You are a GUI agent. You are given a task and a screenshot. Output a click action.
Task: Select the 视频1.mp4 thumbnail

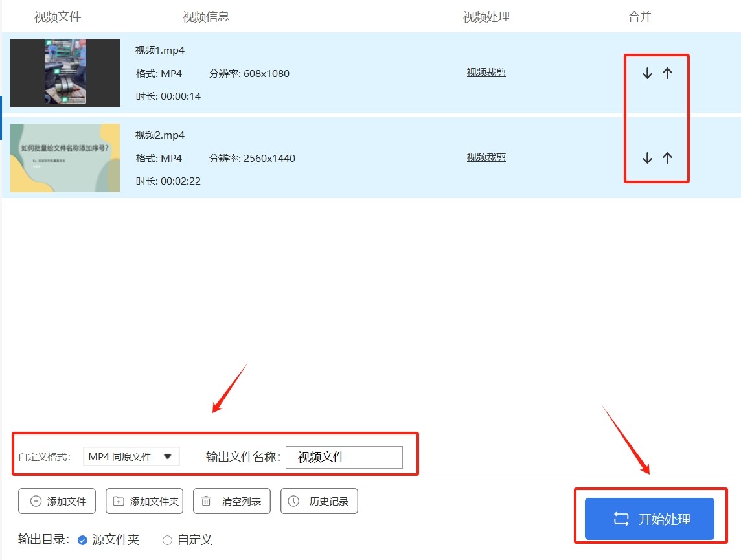coord(65,73)
